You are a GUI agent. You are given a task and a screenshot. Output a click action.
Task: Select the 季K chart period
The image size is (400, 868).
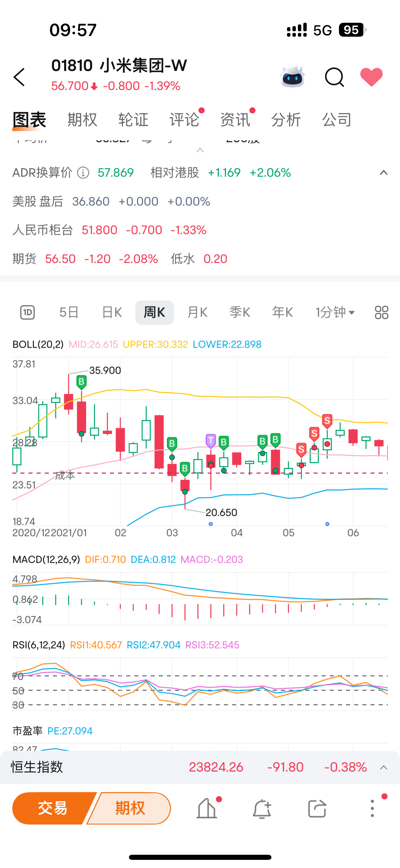[240, 312]
